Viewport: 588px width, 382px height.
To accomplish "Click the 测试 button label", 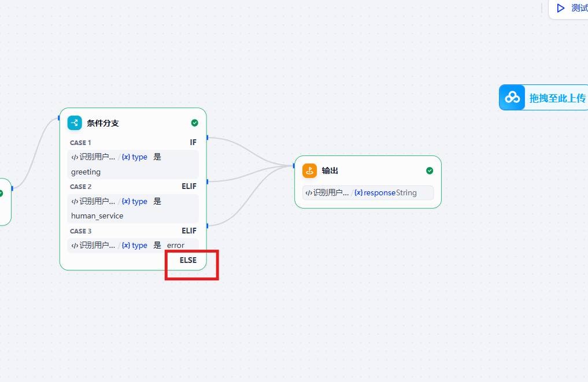I will coord(579,8).
